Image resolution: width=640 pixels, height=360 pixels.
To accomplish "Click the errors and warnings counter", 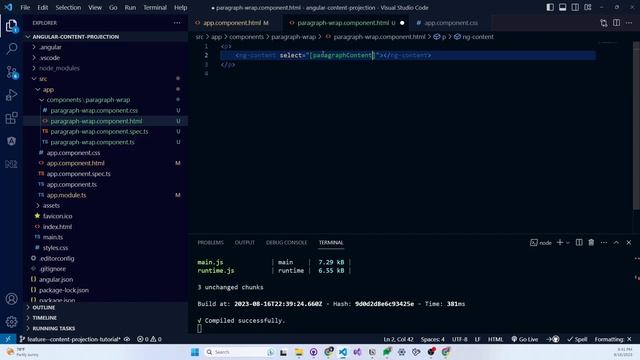I will (x=149, y=339).
